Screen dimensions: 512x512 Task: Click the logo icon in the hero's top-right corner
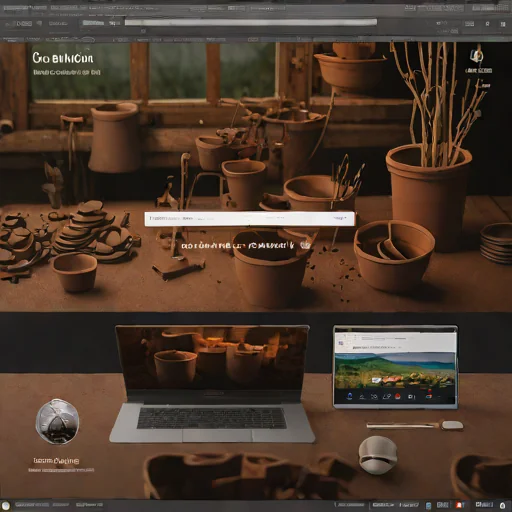[x=477, y=55]
